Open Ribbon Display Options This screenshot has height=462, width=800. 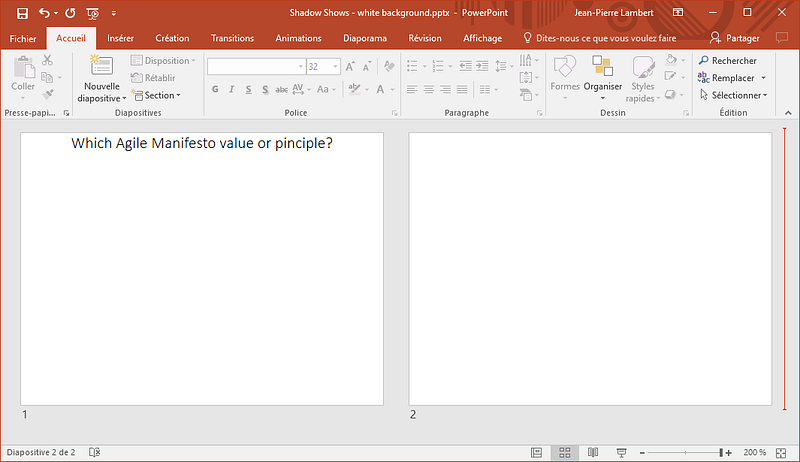pos(678,13)
